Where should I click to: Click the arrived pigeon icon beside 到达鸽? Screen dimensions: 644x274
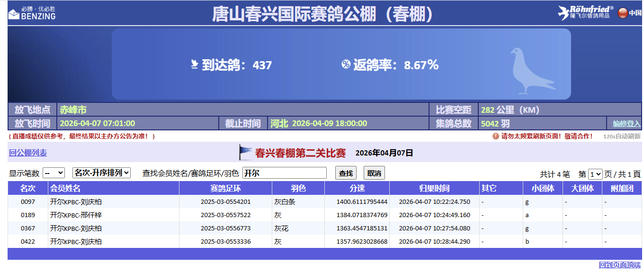pos(194,64)
